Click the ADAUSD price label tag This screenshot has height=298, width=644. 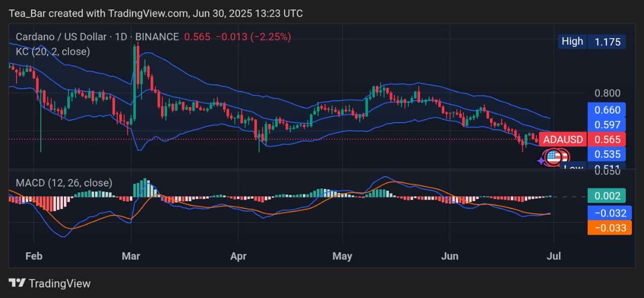(x=562, y=140)
